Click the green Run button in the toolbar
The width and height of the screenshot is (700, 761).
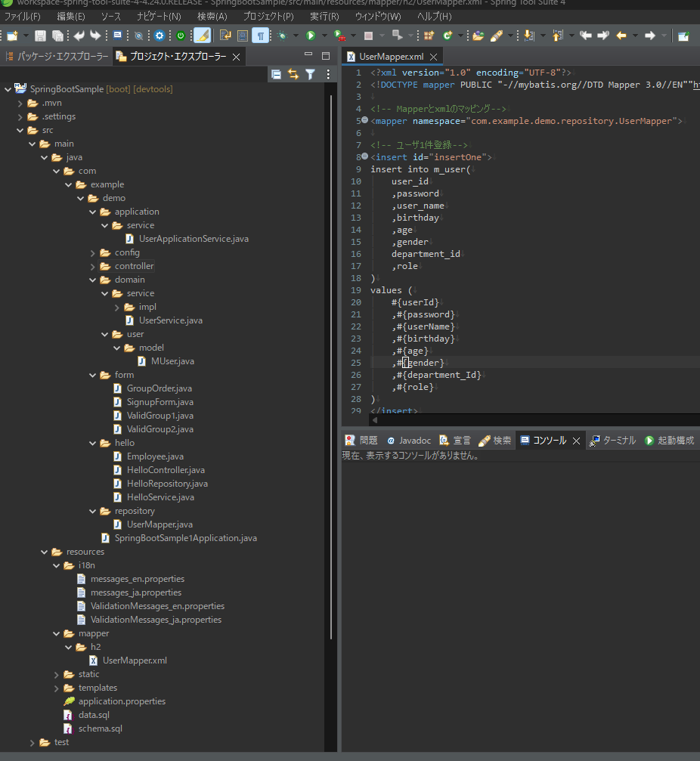pyautogui.click(x=310, y=36)
